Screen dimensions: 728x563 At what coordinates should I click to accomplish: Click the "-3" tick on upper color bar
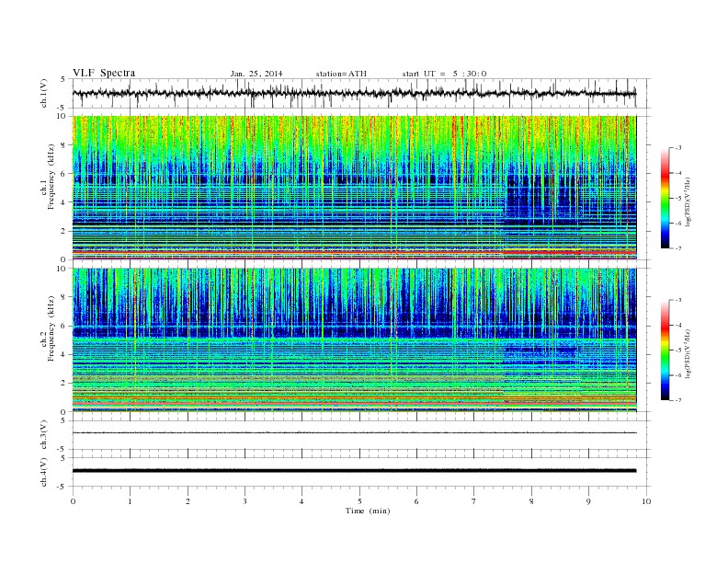tap(678, 148)
